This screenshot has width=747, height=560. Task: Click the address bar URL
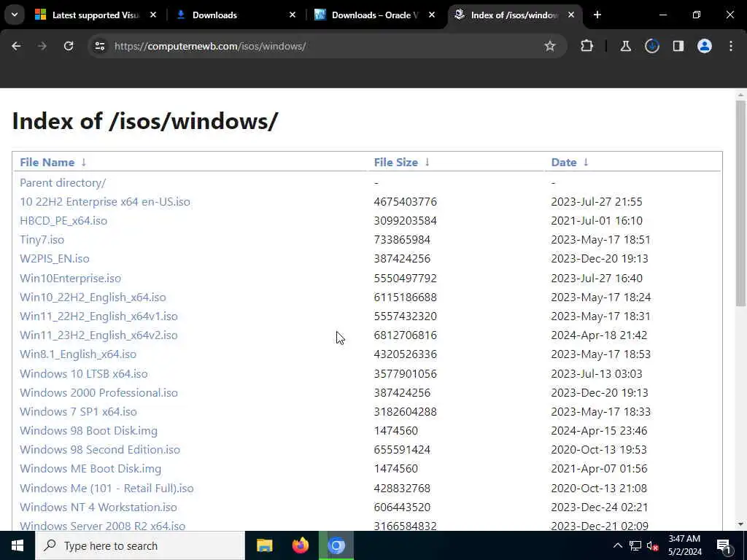pos(210,46)
